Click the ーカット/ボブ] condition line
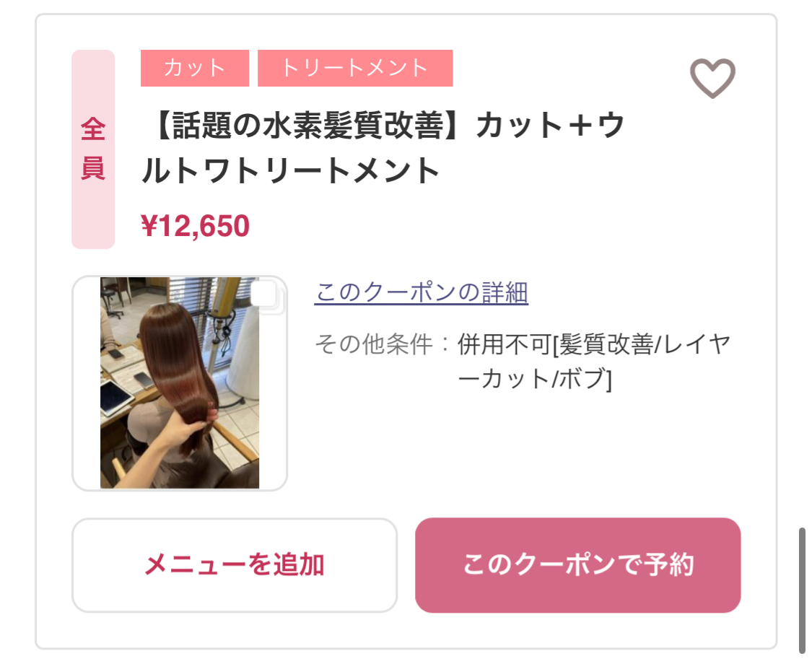This screenshot has height=664, width=812. 535,380
